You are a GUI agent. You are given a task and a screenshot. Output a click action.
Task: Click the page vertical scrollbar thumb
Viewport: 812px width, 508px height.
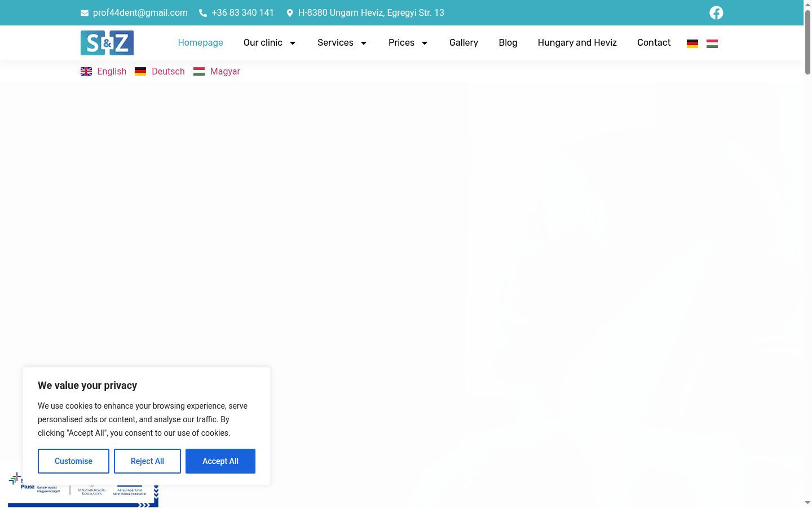coord(807,42)
